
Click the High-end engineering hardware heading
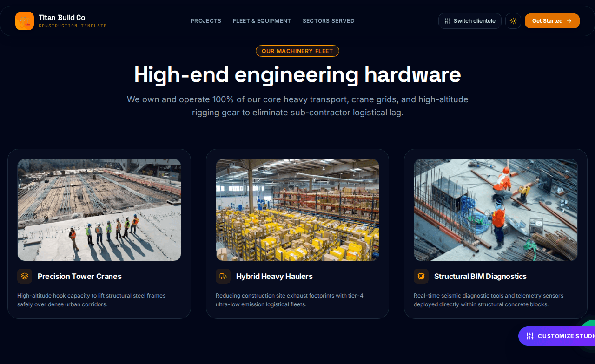(297, 74)
